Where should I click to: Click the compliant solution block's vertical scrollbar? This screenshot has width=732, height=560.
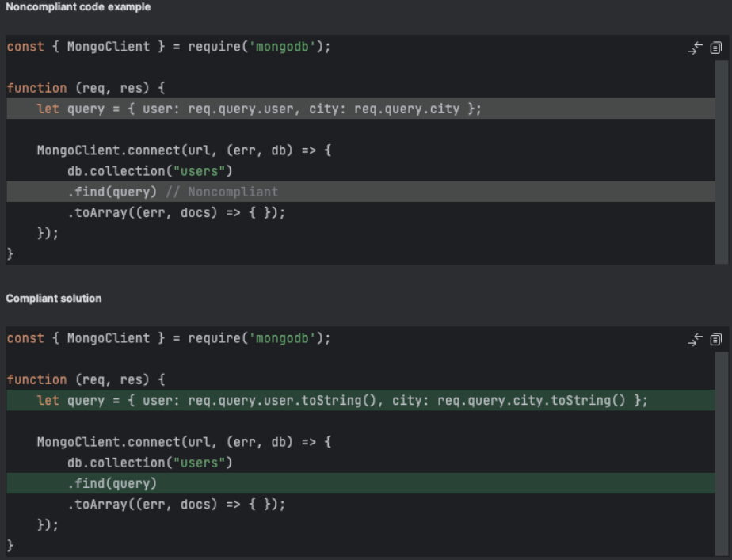[x=722, y=451]
